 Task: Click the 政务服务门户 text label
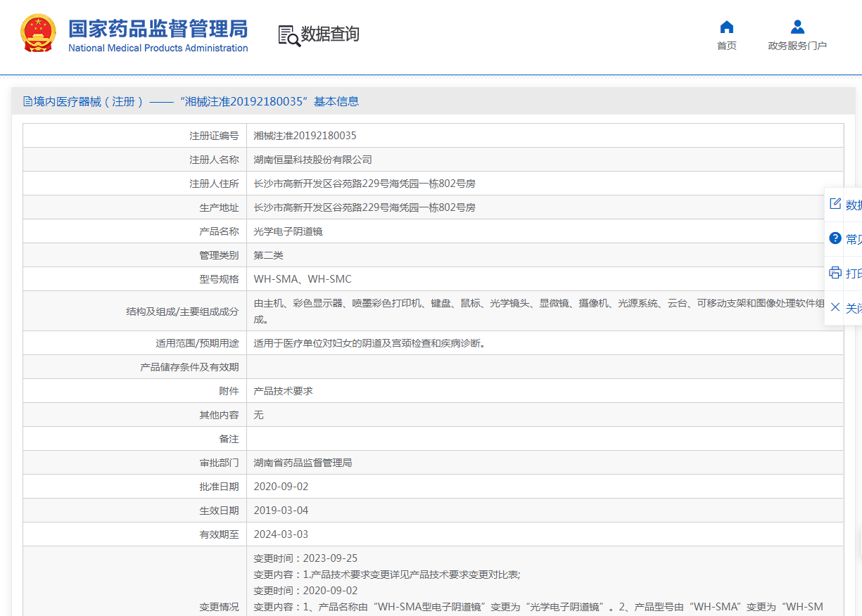[797, 46]
